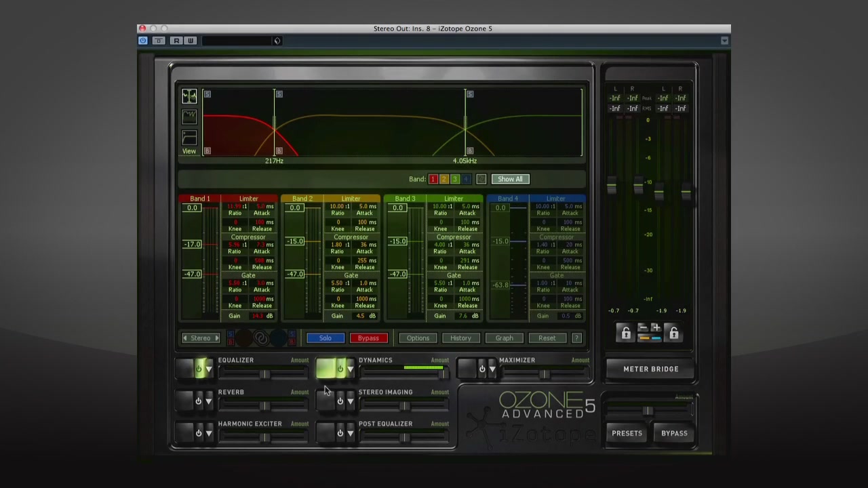868x488 pixels.
Task: Select band 4 blue number button
Action: (465, 179)
